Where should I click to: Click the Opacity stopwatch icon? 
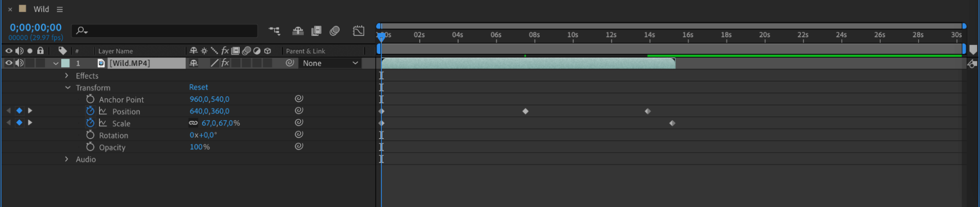(90, 147)
